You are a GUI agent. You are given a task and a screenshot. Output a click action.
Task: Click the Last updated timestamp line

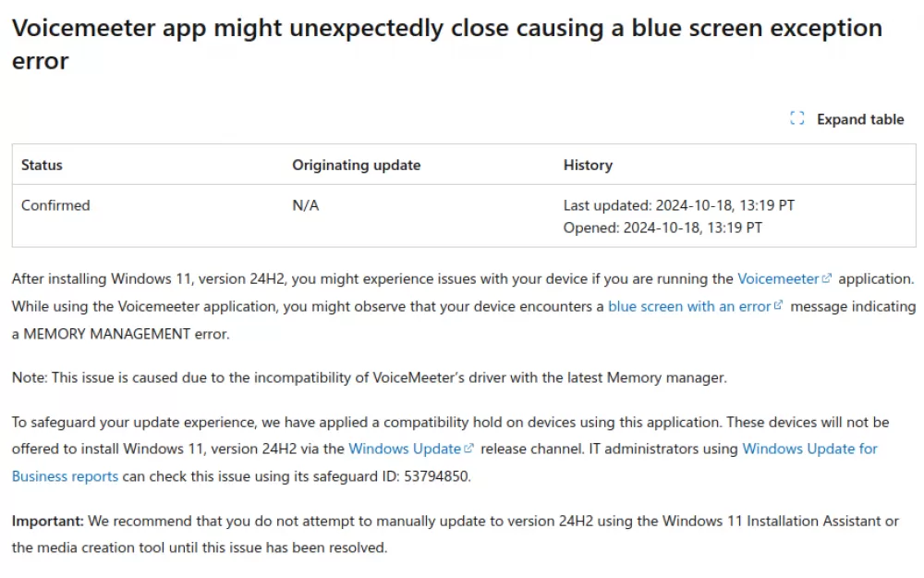pos(678,205)
